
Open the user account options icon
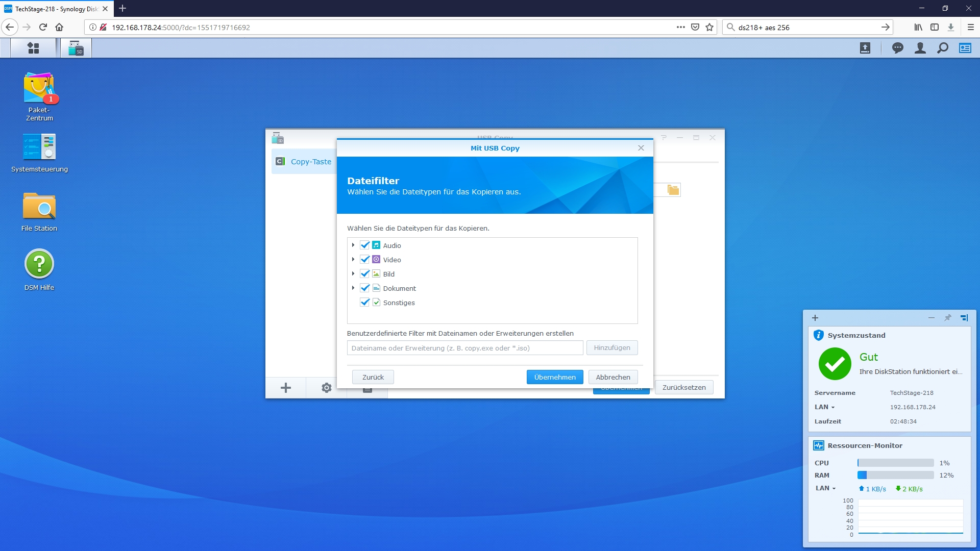(920, 48)
